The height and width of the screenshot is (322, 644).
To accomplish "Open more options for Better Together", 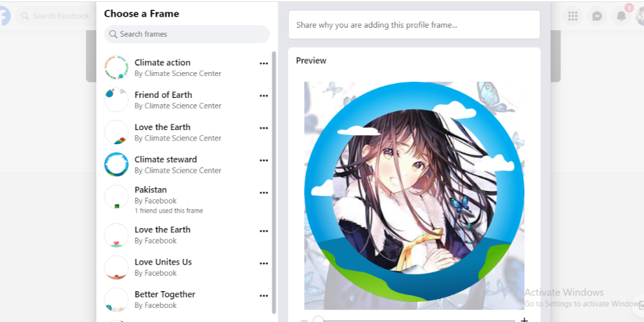I will [x=263, y=296].
